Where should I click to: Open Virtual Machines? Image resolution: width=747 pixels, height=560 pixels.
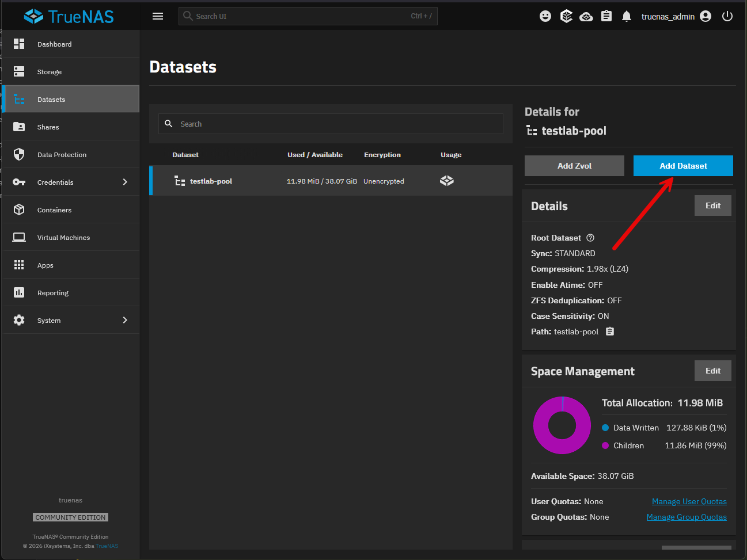click(71, 238)
